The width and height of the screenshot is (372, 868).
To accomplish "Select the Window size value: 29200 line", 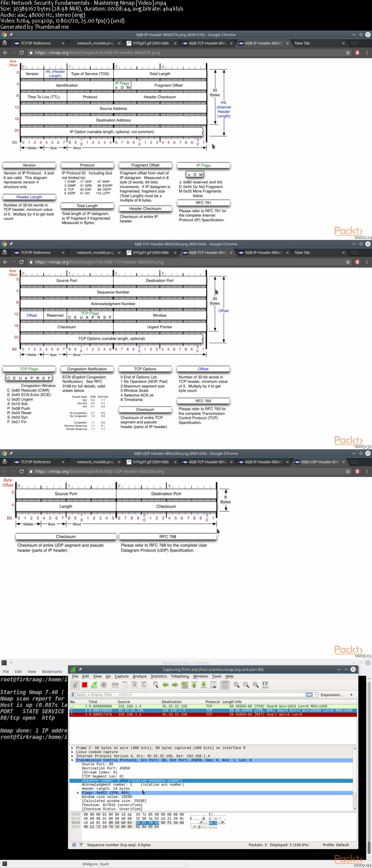I will (x=107, y=797).
